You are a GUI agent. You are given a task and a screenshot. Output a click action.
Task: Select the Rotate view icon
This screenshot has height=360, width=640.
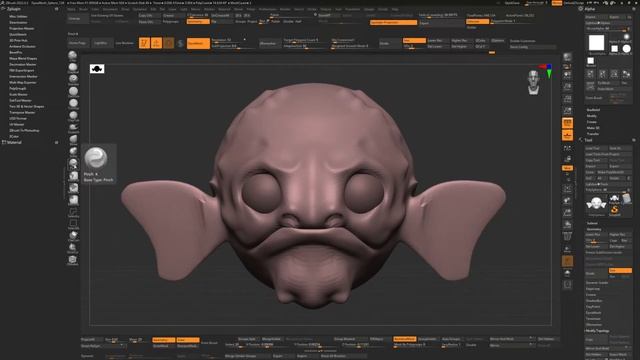tap(567, 225)
